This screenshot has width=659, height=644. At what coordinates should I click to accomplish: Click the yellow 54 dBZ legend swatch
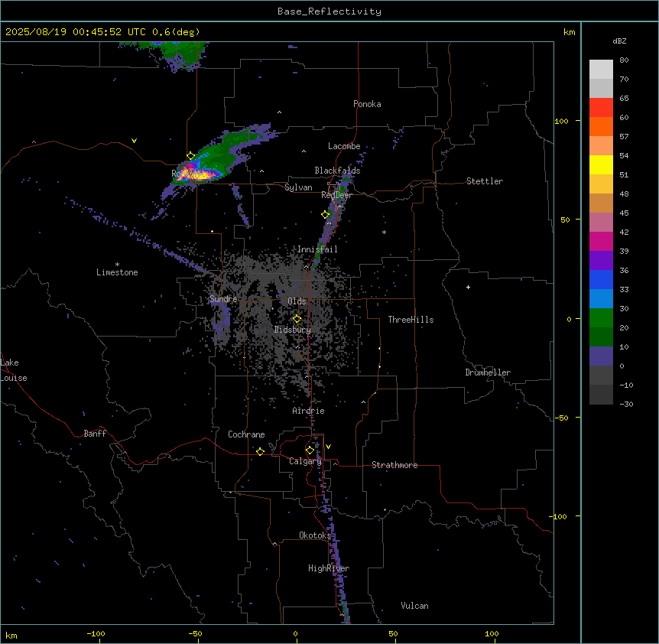[x=601, y=164]
